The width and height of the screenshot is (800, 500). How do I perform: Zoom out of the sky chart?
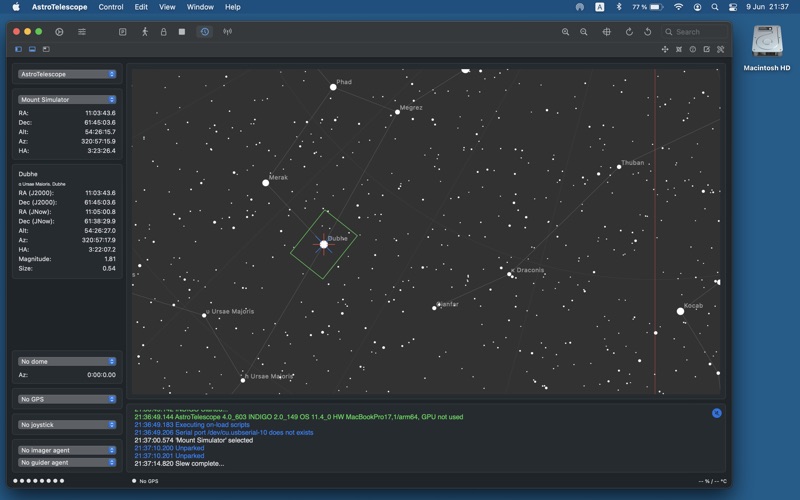(584, 32)
